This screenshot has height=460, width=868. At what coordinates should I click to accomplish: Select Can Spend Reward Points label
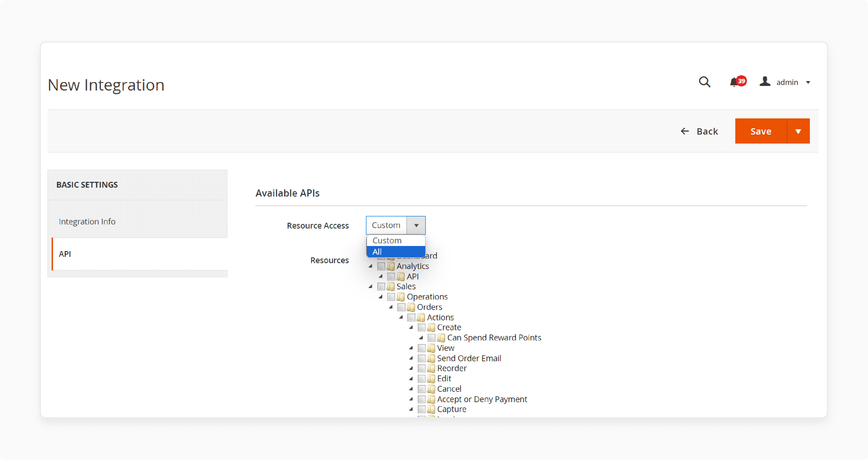pos(494,338)
